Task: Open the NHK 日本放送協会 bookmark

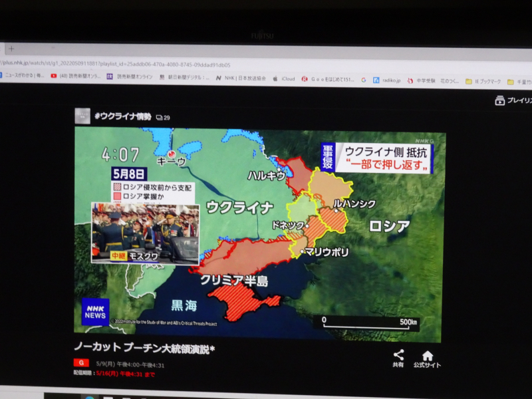Action: [241, 78]
